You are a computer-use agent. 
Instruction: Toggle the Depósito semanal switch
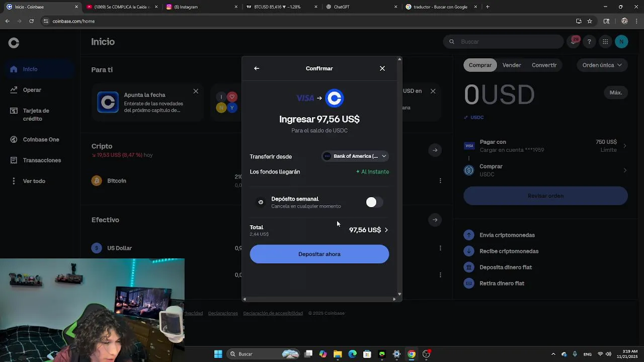tap(375, 202)
